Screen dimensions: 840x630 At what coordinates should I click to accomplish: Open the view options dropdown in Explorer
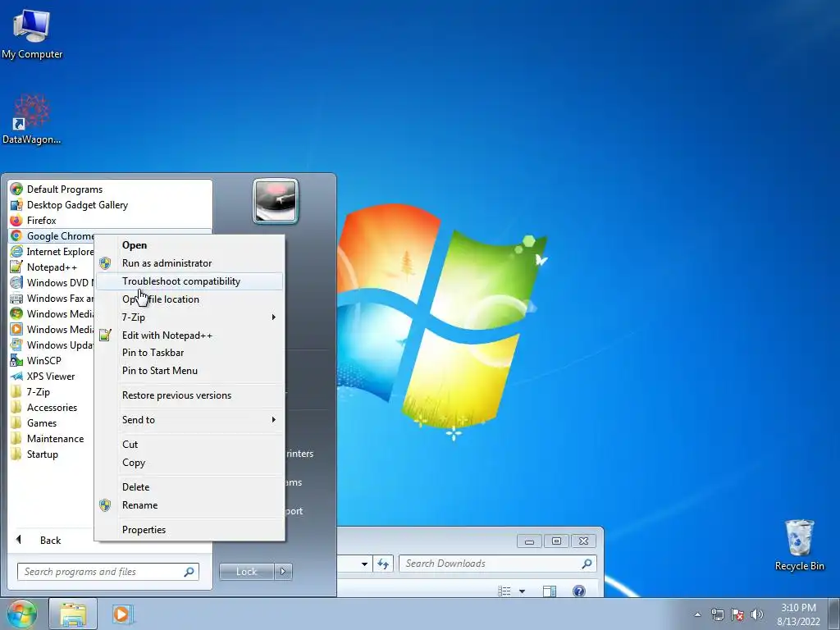[522, 591]
